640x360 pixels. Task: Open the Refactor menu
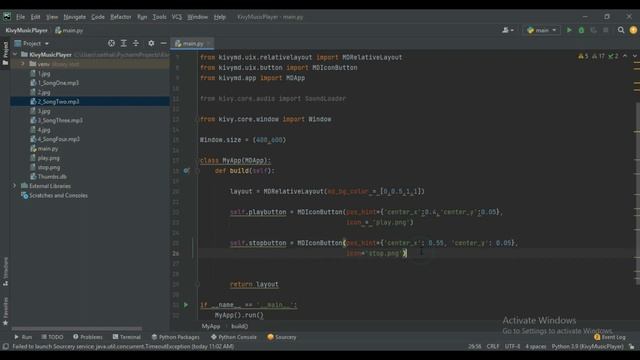[121, 17]
